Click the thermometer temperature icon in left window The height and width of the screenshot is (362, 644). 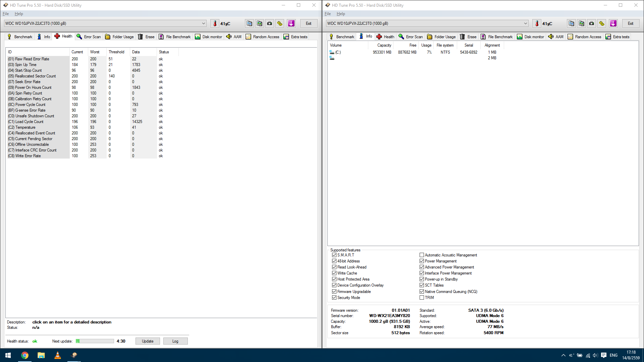(215, 23)
